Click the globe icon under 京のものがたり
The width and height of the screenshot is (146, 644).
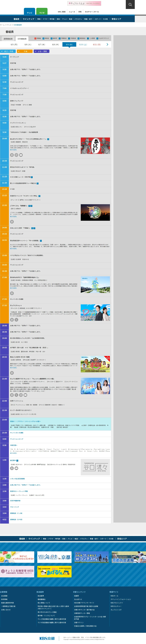click(12, 293)
